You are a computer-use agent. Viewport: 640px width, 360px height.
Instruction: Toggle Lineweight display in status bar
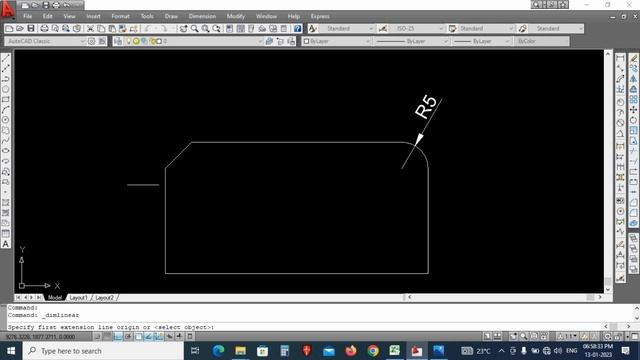[x=179, y=337]
